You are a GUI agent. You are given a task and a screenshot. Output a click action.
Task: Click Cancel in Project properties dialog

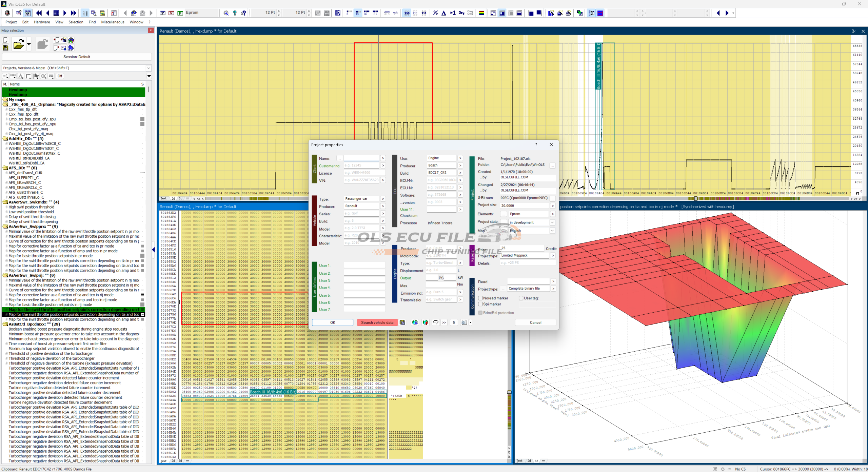(535, 322)
